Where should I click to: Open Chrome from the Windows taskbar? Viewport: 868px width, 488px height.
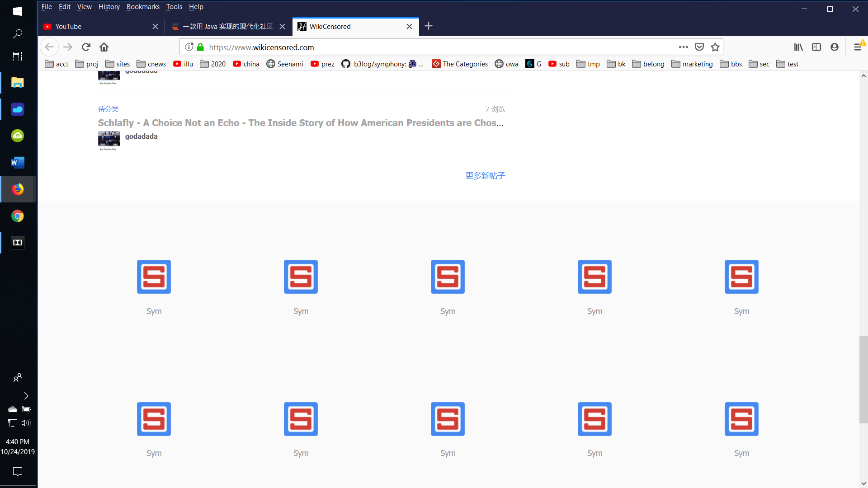pos(18,216)
